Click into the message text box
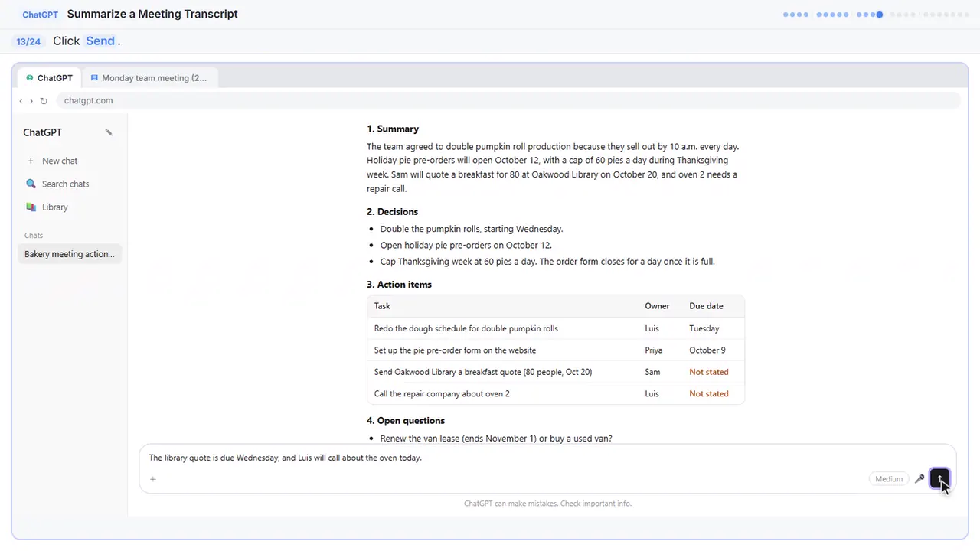980x551 pixels. 547,458
